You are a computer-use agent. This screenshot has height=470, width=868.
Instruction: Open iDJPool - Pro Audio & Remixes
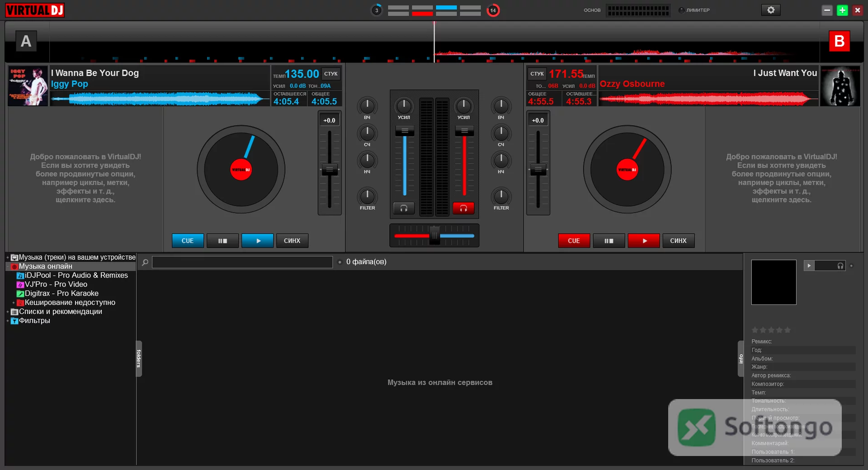point(76,275)
